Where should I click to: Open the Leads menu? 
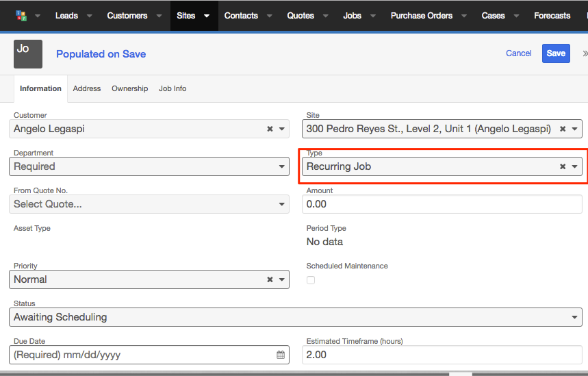tap(66, 15)
